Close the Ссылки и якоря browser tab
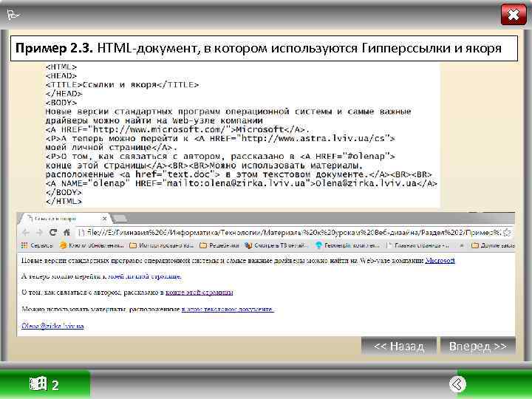 click(104, 219)
